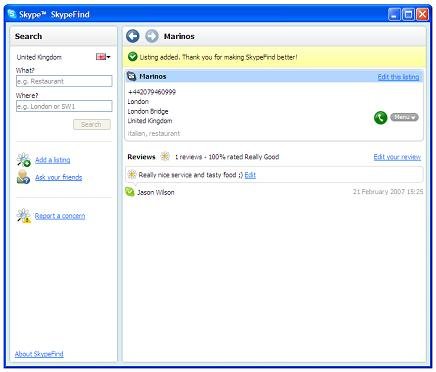Open the United Kingdom country flag dropdown
Viewport: 436px width, 372px height.
(103, 57)
